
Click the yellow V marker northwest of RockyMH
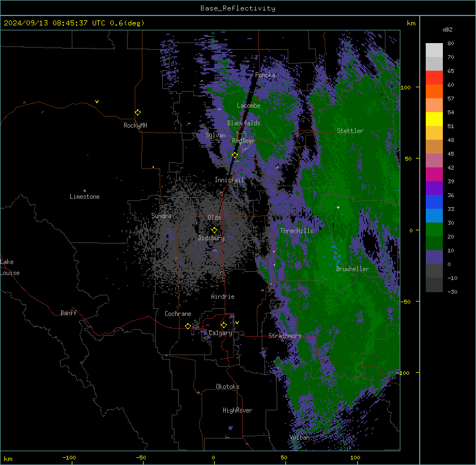click(97, 102)
